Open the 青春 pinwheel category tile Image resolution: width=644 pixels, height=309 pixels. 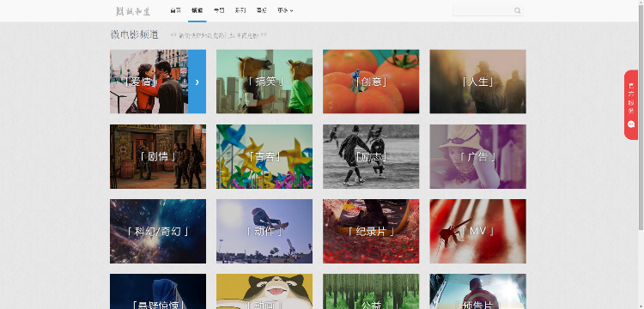(264, 157)
